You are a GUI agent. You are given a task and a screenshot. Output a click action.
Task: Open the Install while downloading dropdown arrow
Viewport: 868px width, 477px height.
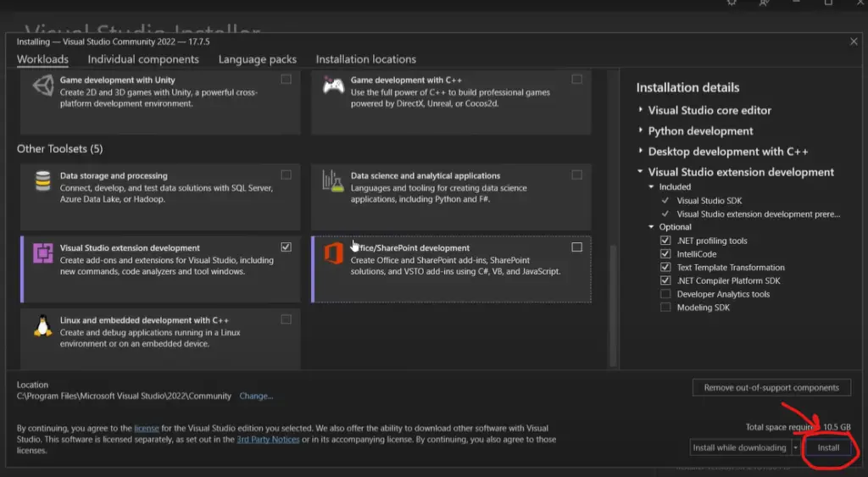795,447
